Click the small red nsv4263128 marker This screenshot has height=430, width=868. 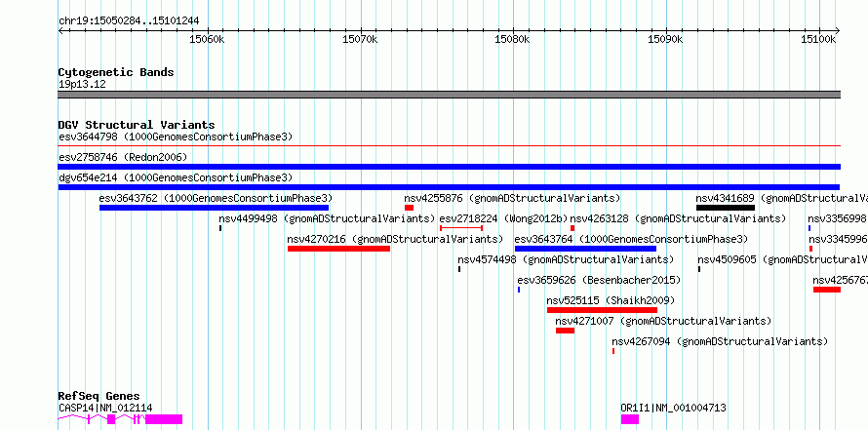pyautogui.click(x=572, y=228)
